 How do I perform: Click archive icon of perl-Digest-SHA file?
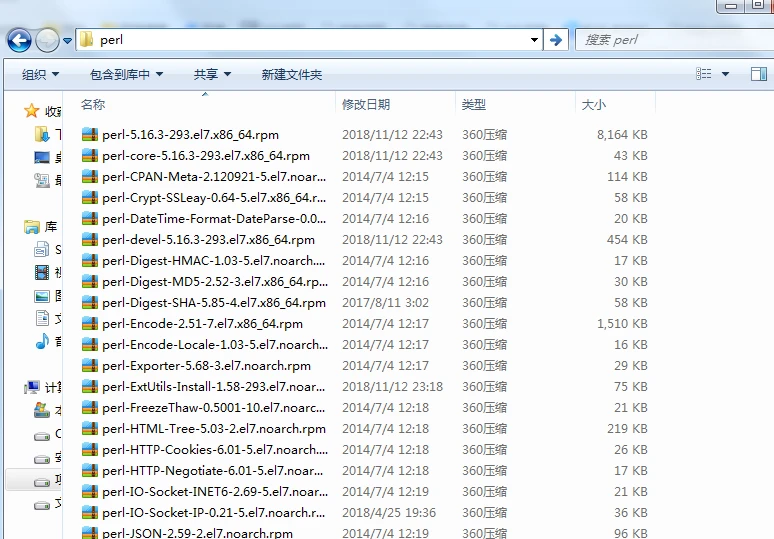90,302
